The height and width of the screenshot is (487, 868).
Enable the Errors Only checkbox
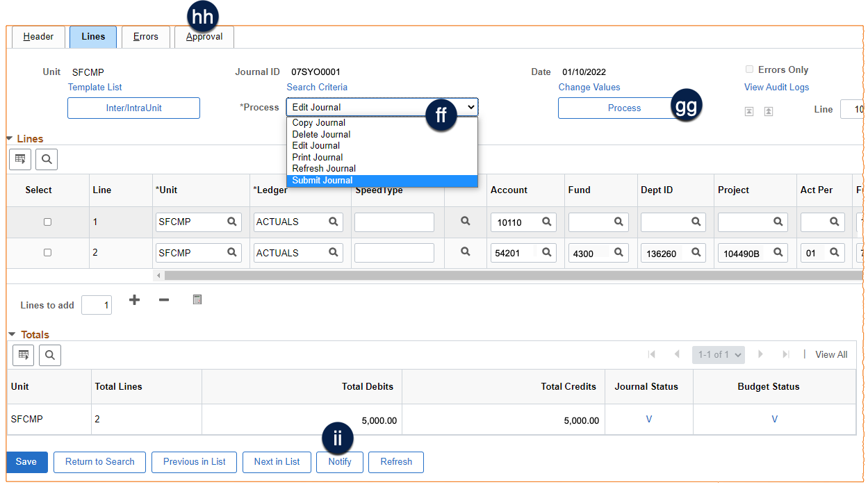pos(749,69)
